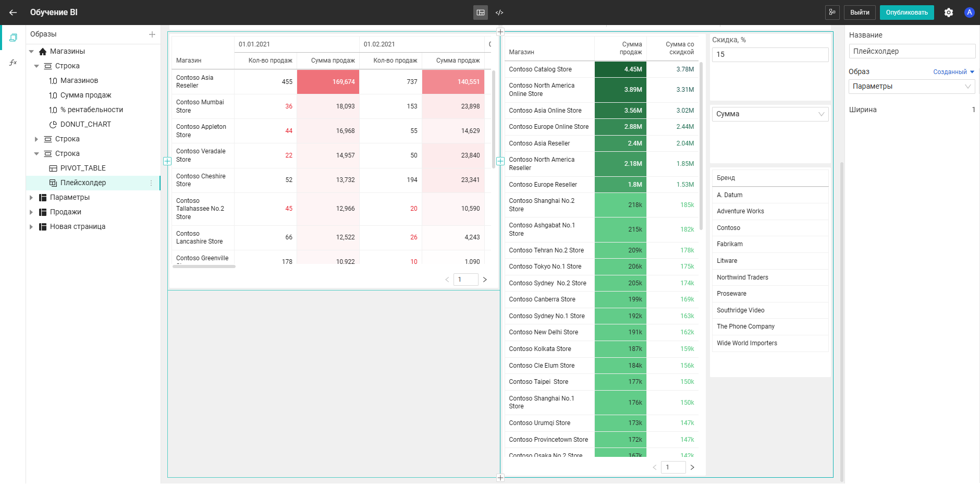980x484 pixels.
Task: Select Новая страница page
Action: pyautogui.click(x=78, y=227)
